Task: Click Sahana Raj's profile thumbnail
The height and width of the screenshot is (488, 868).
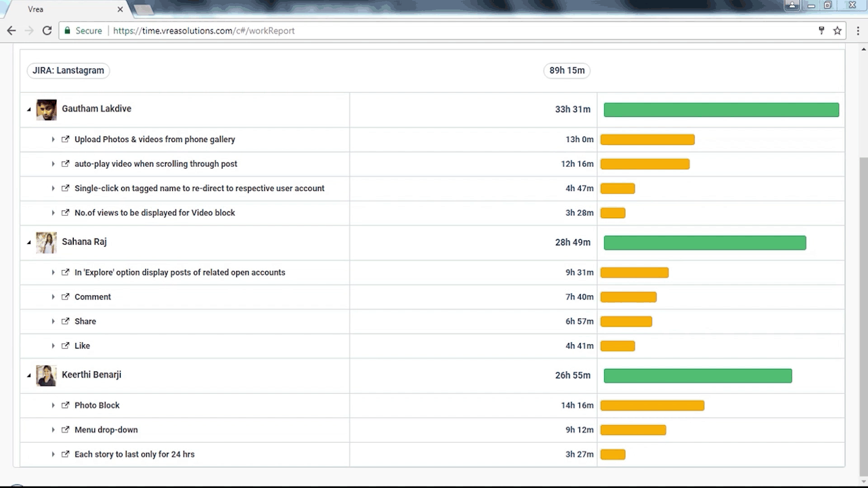Action: (x=46, y=243)
